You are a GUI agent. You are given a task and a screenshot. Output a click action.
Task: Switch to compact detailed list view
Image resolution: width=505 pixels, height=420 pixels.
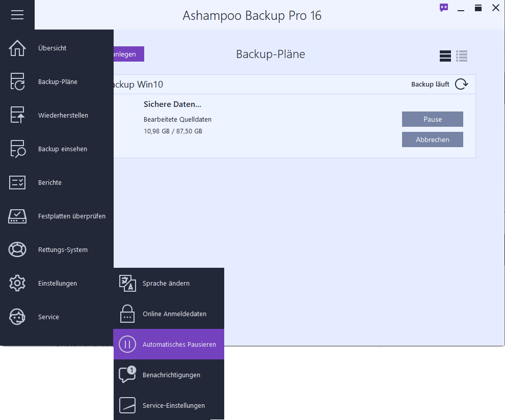[x=462, y=56]
